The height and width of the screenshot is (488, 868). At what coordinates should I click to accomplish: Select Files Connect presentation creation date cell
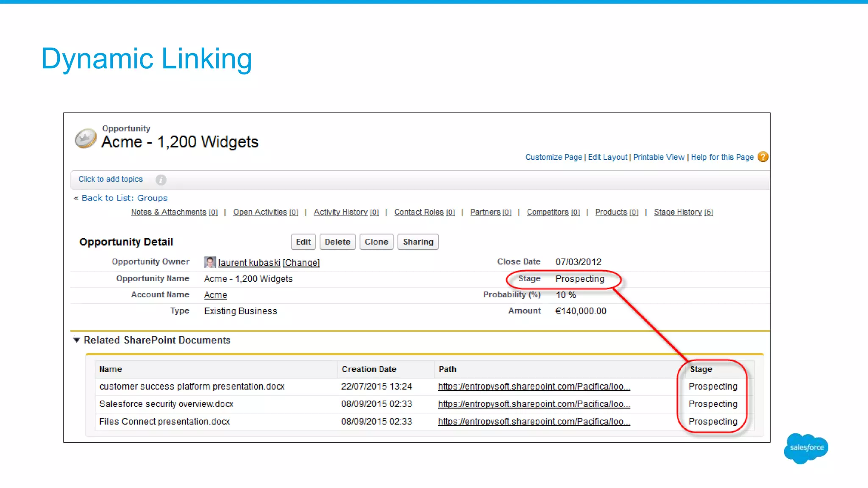click(x=376, y=421)
